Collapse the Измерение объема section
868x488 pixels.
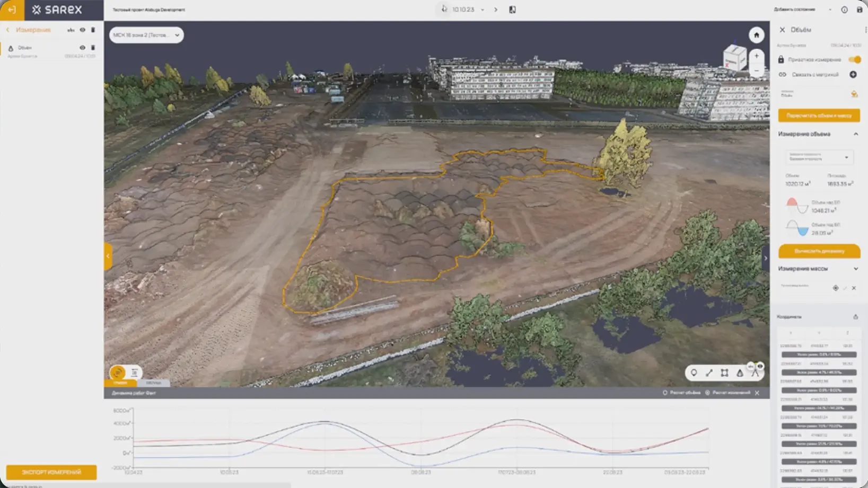pos(855,134)
